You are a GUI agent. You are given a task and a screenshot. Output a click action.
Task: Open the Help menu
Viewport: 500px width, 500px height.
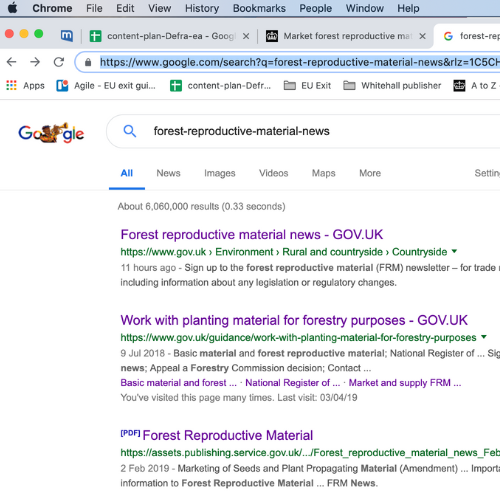click(x=408, y=8)
